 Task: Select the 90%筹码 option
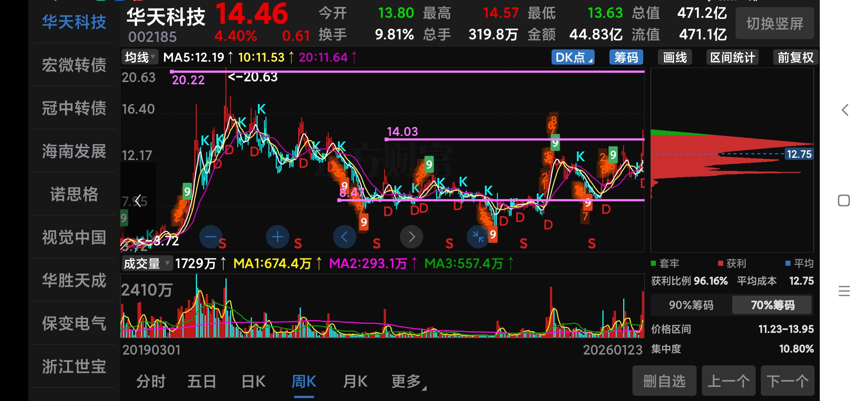point(691,305)
